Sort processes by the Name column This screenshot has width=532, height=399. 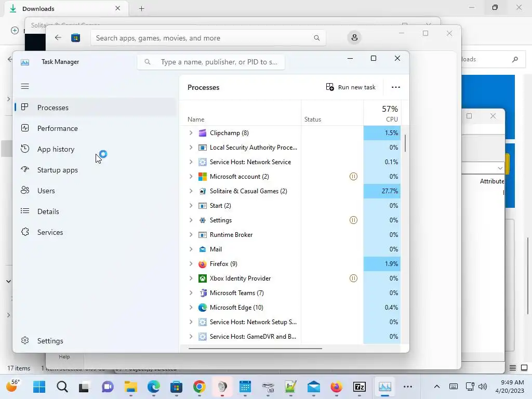[x=240, y=113]
